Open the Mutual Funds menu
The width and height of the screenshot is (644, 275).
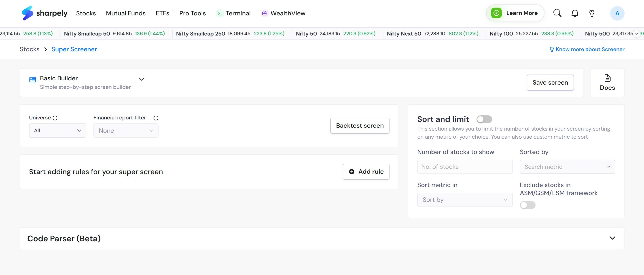[x=125, y=13]
